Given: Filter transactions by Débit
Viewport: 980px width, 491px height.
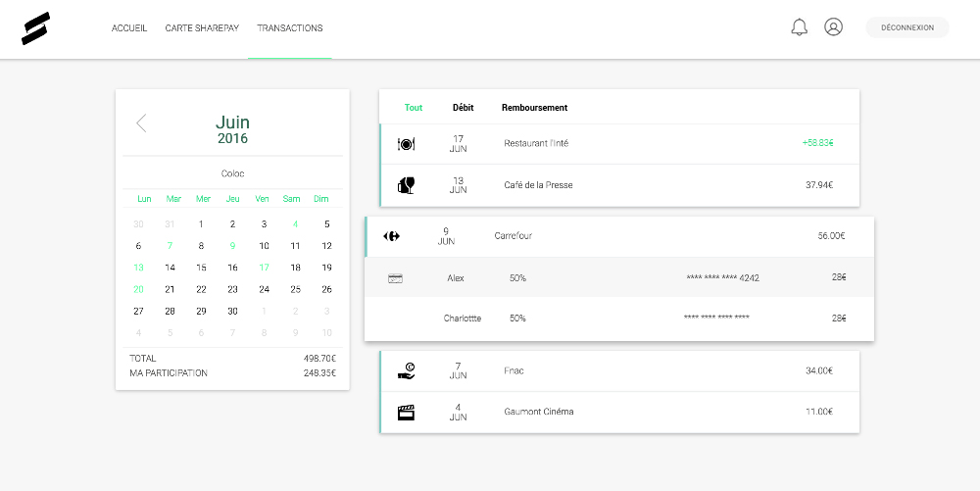Looking at the screenshot, I should (x=464, y=108).
